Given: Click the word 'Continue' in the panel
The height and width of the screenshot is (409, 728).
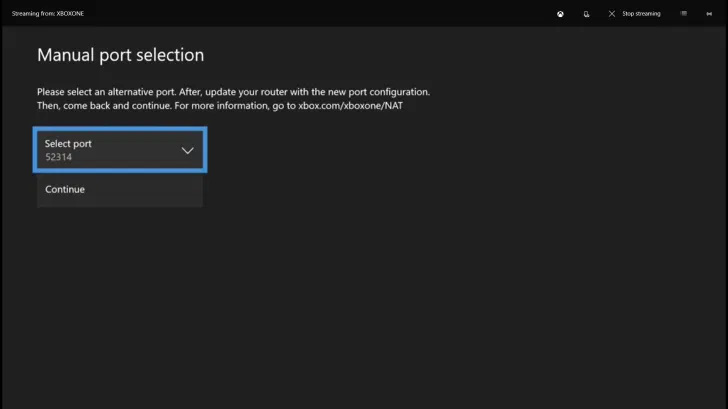Looking at the screenshot, I should pos(65,189).
